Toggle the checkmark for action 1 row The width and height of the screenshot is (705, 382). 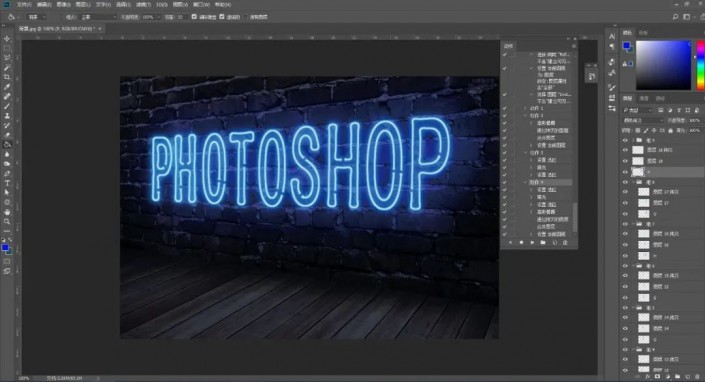pos(504,108)
